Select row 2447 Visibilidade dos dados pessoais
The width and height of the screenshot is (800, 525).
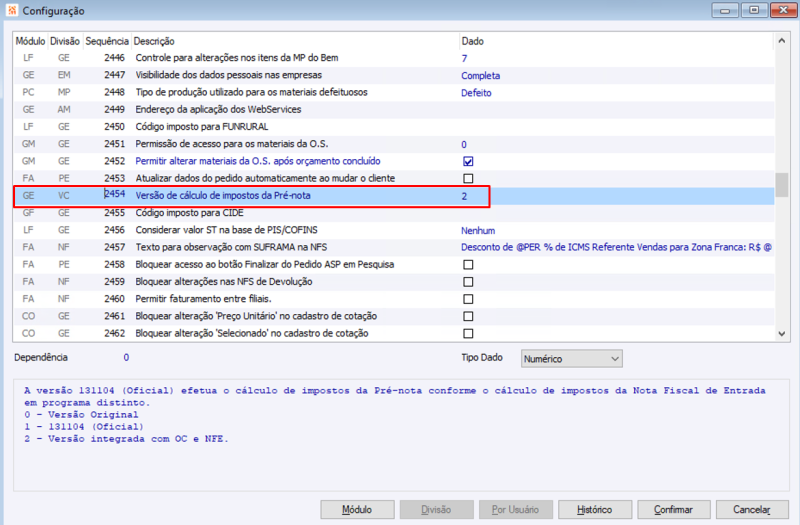click(393, 75)
